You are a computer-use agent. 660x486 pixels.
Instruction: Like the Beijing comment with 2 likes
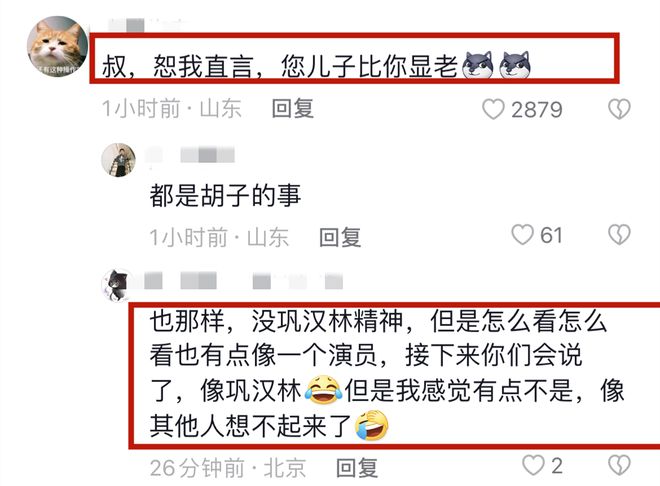coord(533,465)
